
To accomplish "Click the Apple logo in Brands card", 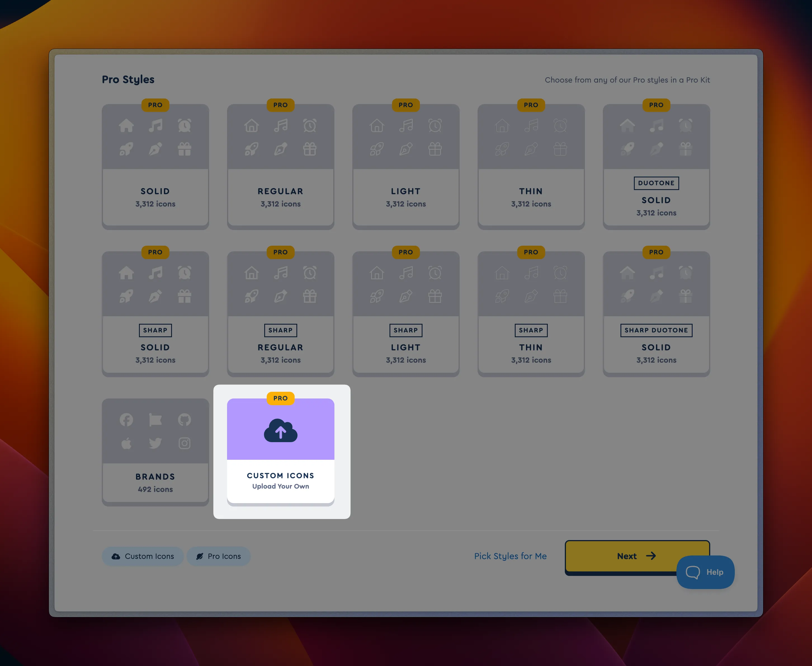I will [x=126, y=444].
